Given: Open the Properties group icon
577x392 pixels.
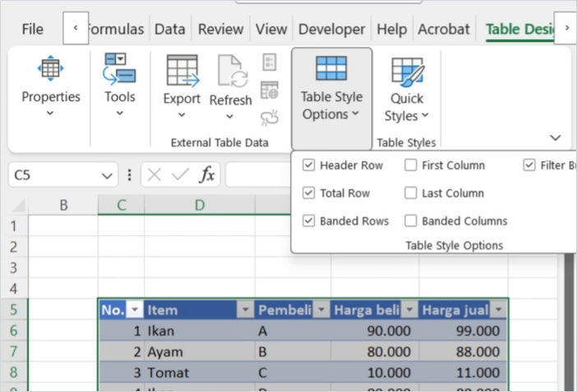Looking at the screenshot, I should coord(50,68).
